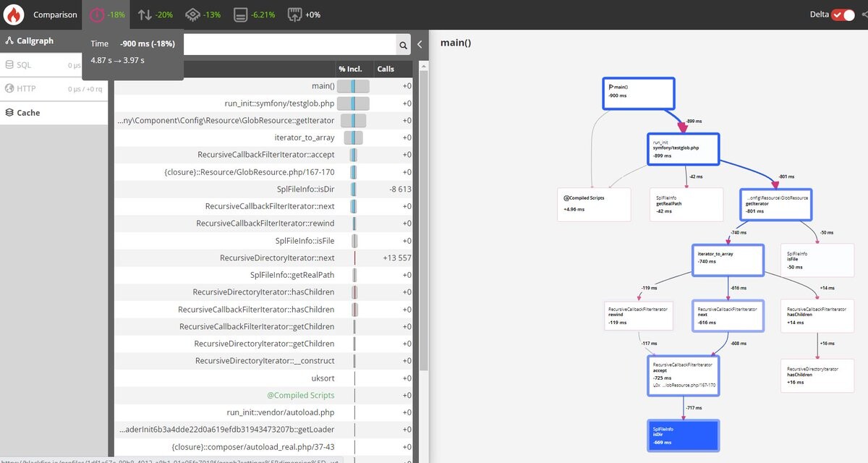Open the SQL tab
Viewport: 868px width, 463px height.
24,65
